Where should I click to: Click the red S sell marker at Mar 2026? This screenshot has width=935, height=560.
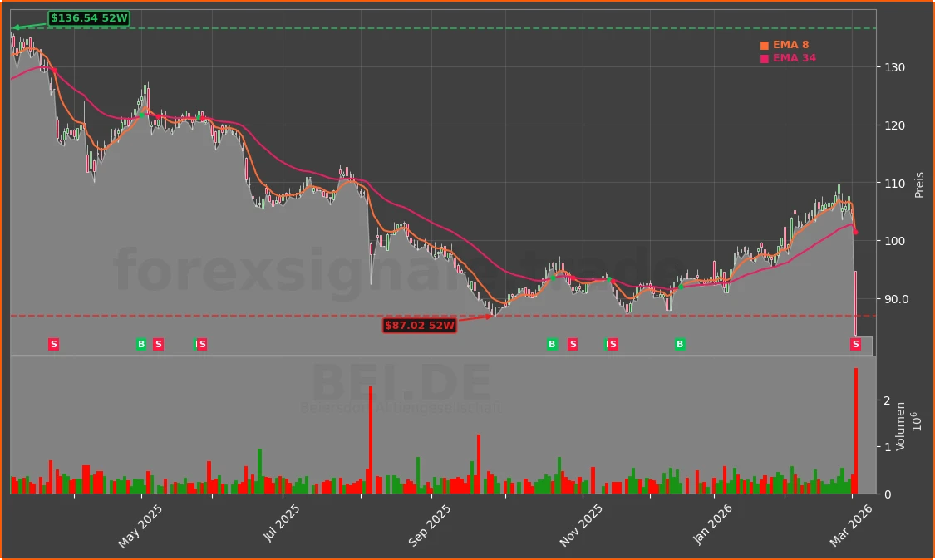pyautogui.click(x=855, y=343)
